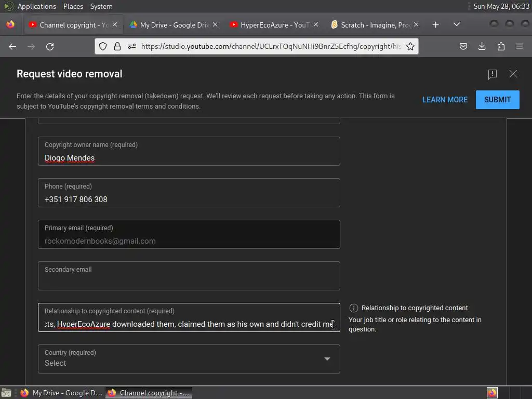Viewport: 532px width, 399px height.
Task: Click the SUBMIT button
Action: pyautogui.click(x=497, y=100)
